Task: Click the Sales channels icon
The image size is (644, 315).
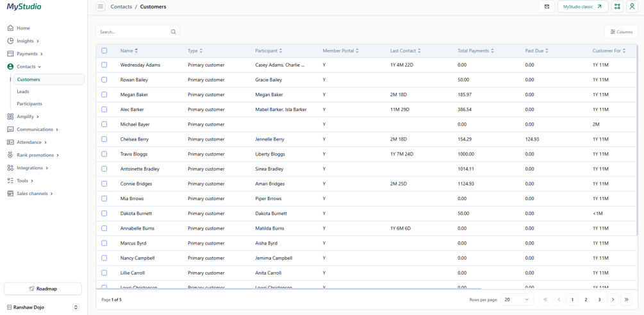Action: click(x=10, y=193)
